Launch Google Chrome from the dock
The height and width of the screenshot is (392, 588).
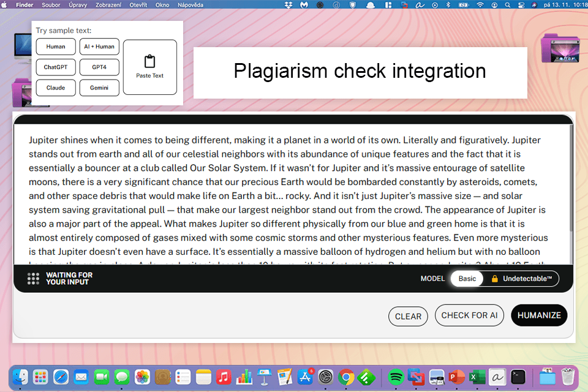(346, 377)
